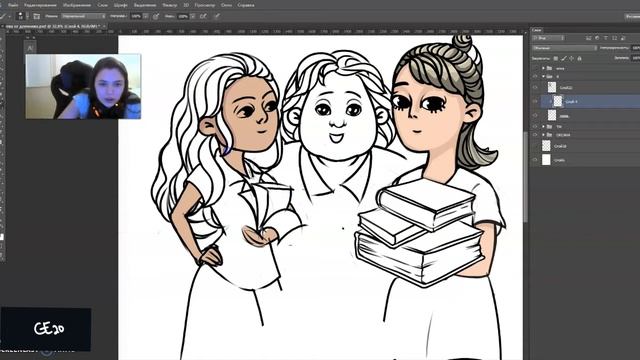Select thumbnail of first layer in open group
This screenshot has height=360, width=640.
[552, 87]
